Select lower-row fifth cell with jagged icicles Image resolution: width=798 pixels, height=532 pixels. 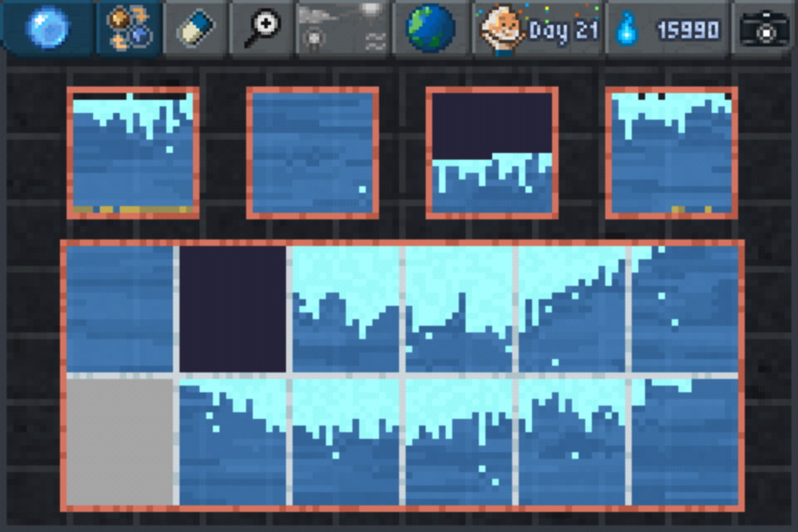[x=572, y=442]
